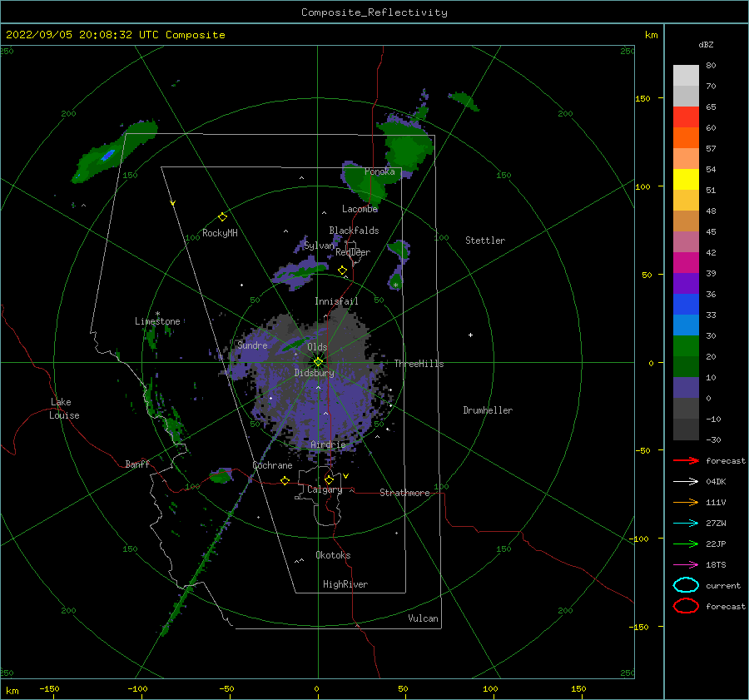Screen dimensions: 749x700
Task: Select the white 04DK arrow symbol
Action: [x=686, y=482]
